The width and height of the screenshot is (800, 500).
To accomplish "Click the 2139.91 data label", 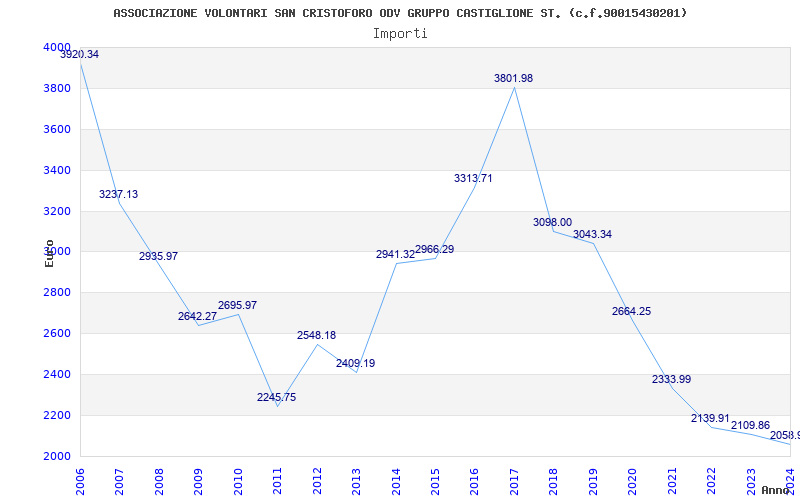I will click(x=711, y=418).
